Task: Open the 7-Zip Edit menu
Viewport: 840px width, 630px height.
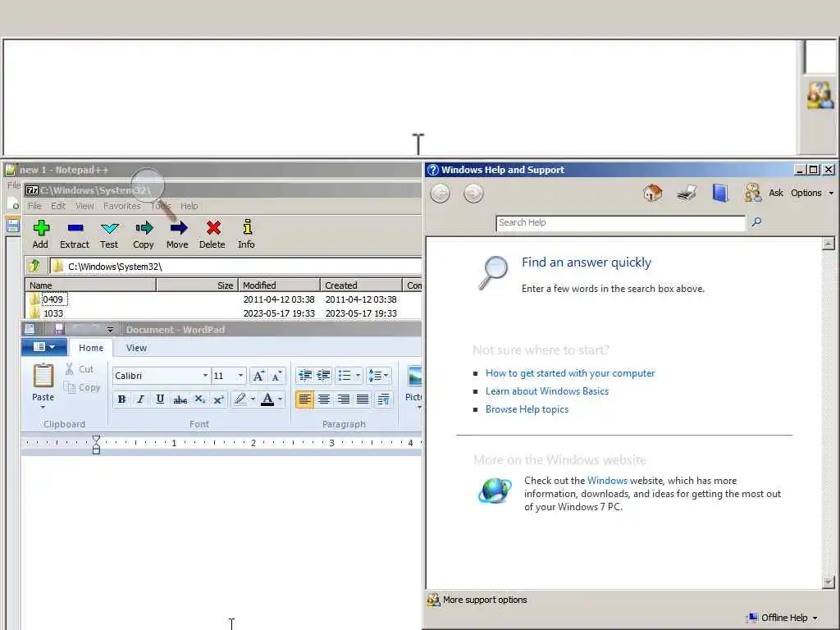Action: point(58,206)
